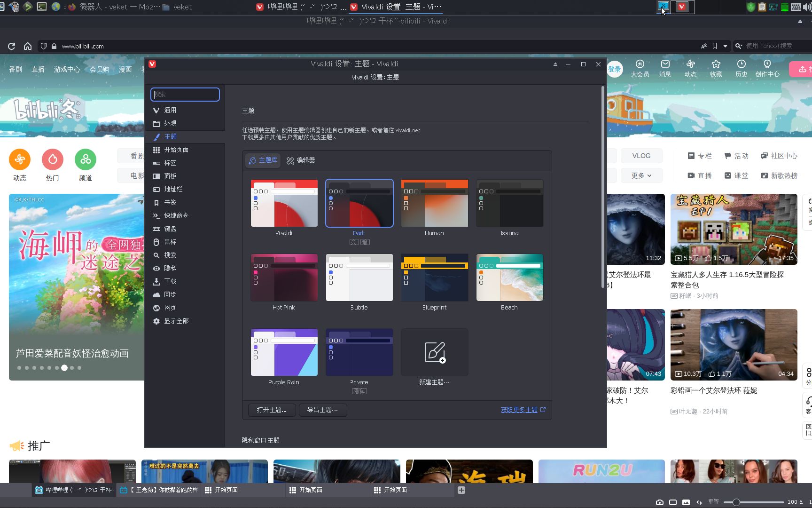Click the green 频道 circle icon
This screenshot has width=812, height=508.
[86, 159]
